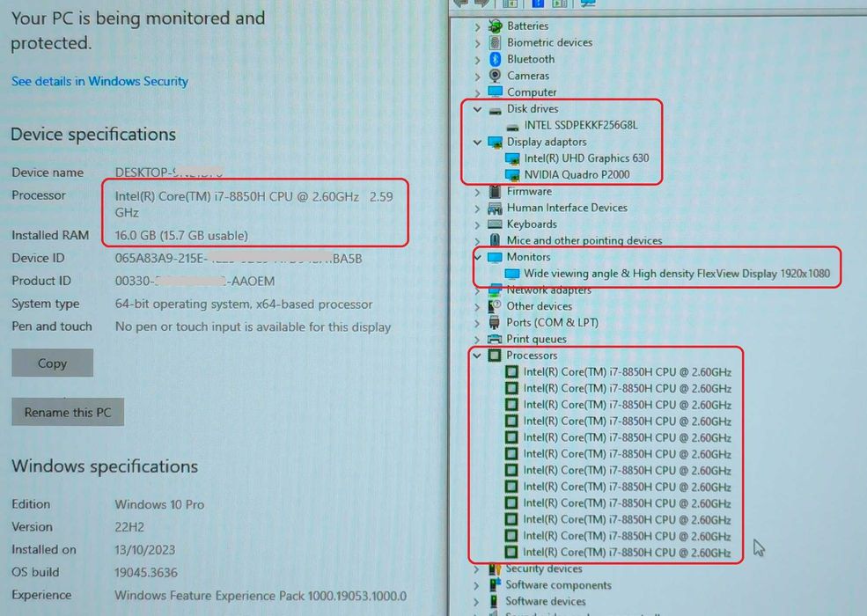This screenshot has height=616, width=867.
Task: Select the Software devices icon
Action: coord(494,602)
